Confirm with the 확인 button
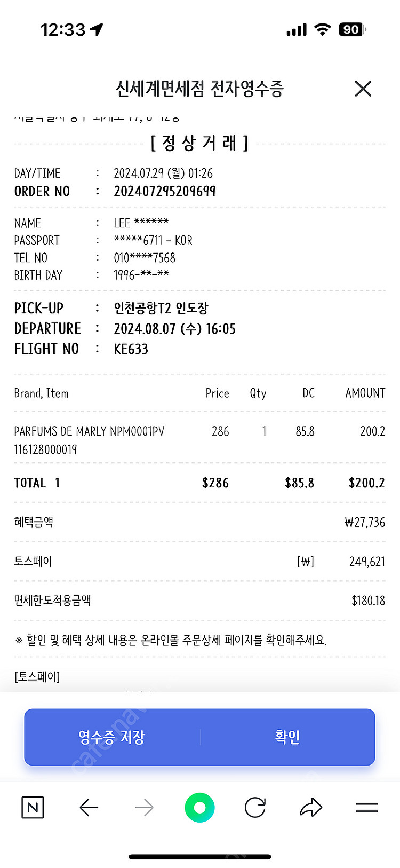This screenshot has width=400, height=868. click(x=287, y=737)
